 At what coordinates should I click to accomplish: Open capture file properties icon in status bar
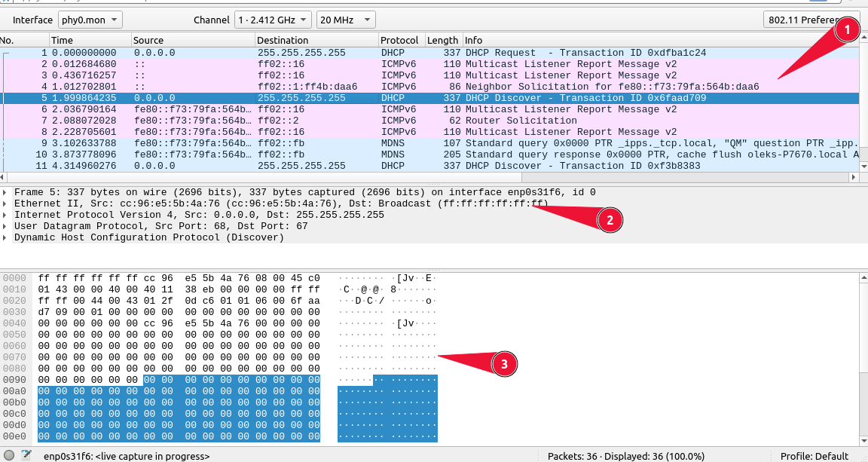point(26,455)
